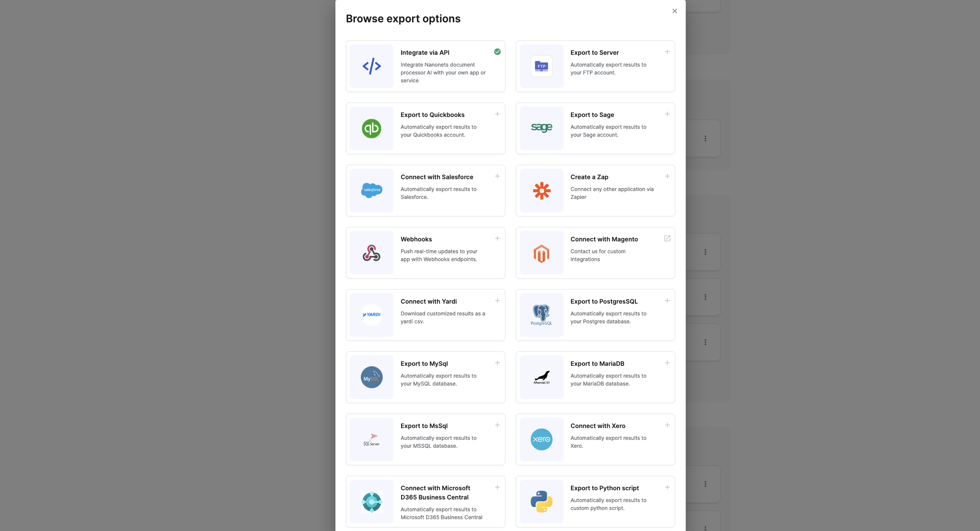This screenshot has width=980, height=531.
Task: Expand Export to PostgresSQL with plus icon
Action: pos(667,301)
